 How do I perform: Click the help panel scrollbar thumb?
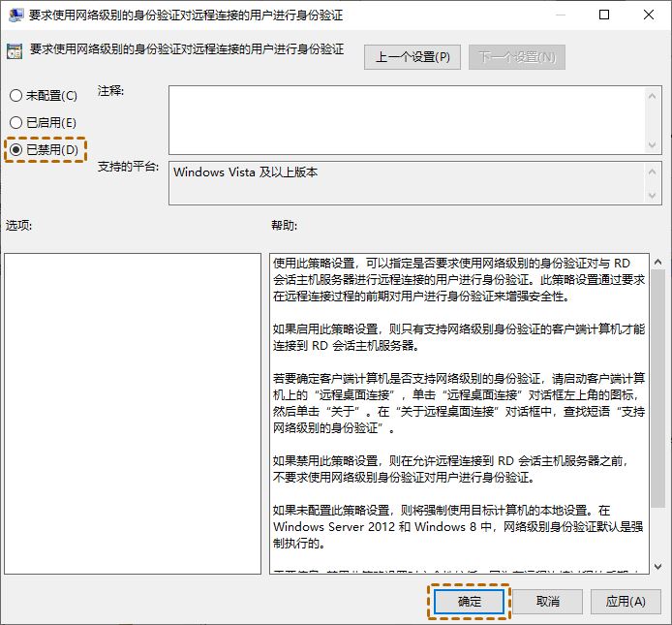pos(657,389)
